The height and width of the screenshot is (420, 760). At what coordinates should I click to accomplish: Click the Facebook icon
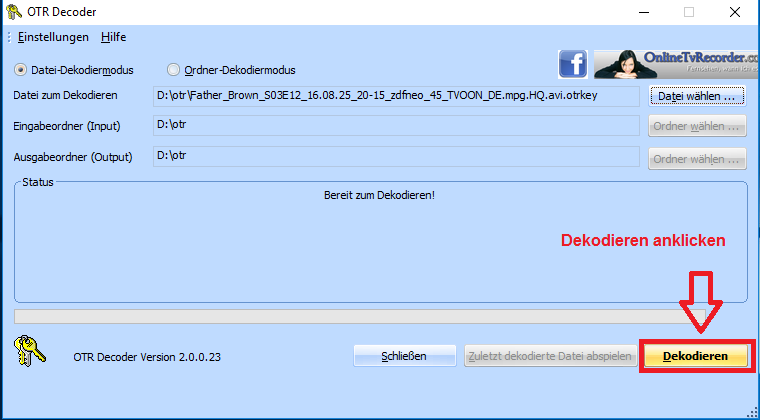[x=572, y=65]
